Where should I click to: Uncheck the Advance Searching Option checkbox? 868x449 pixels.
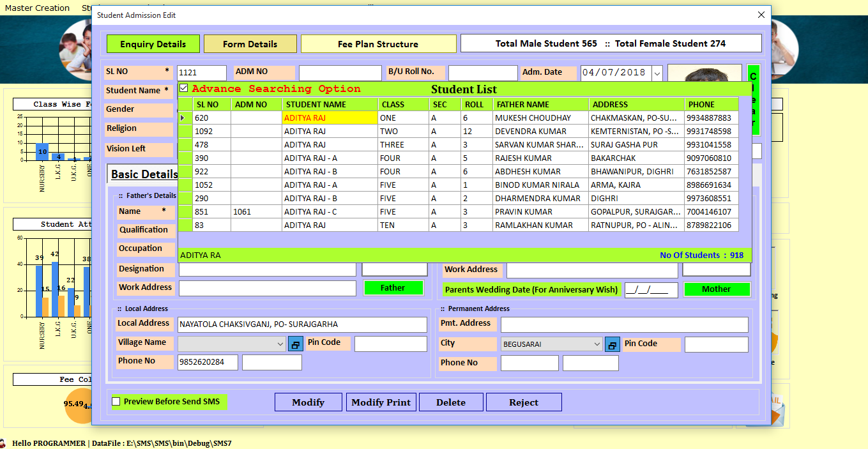[184, 89]
